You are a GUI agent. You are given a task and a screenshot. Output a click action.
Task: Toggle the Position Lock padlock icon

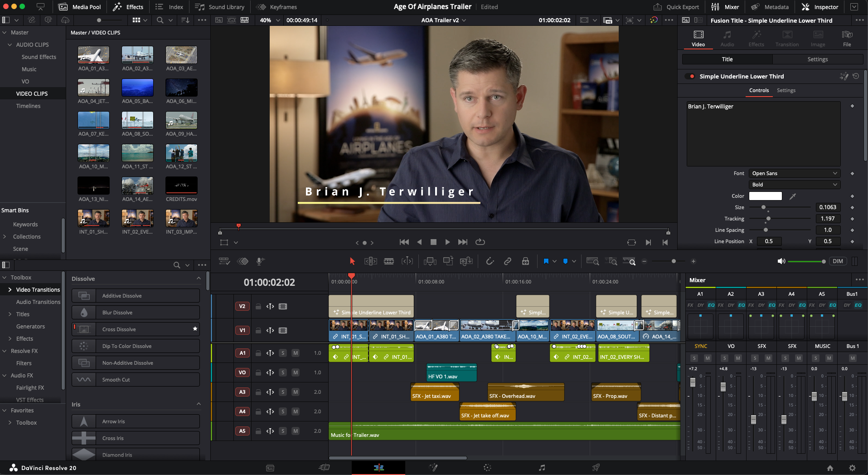tap(525, 261)
